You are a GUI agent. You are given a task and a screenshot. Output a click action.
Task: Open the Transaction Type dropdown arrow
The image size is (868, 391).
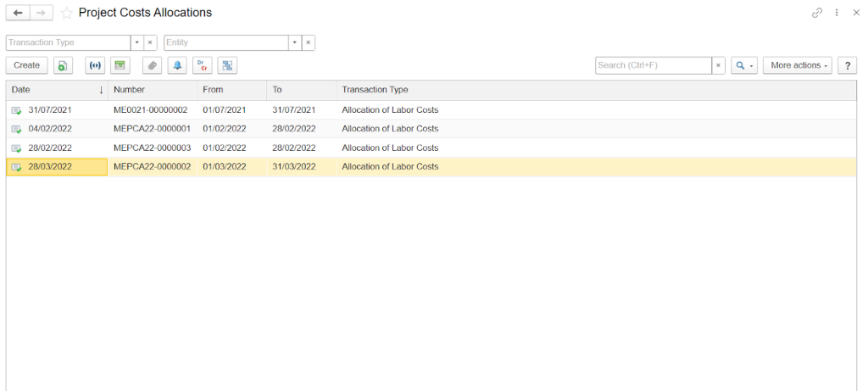tap(137, 42)
